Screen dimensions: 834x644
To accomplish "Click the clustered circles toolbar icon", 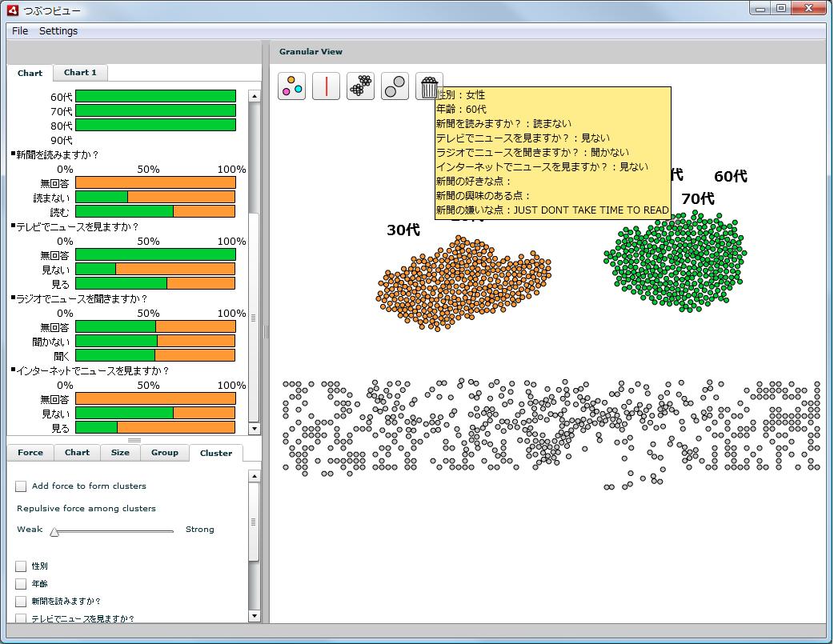I will (x=361, y=86).
